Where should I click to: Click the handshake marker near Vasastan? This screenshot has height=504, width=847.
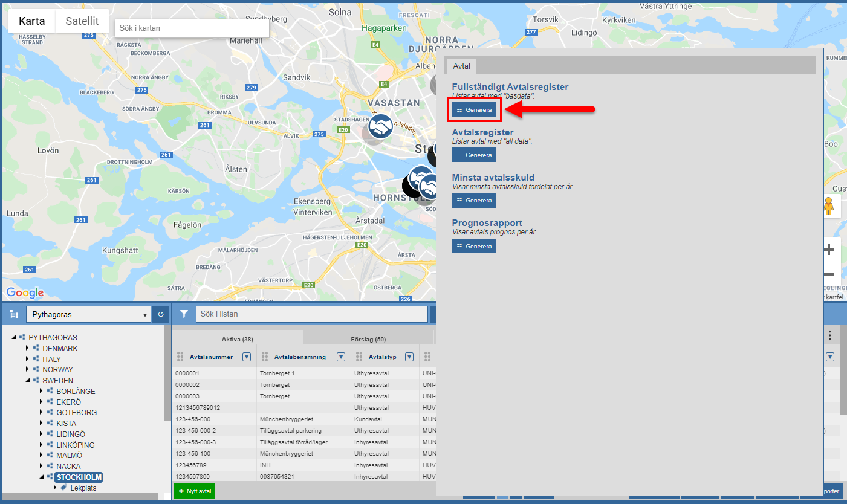[x=380, y=126]
